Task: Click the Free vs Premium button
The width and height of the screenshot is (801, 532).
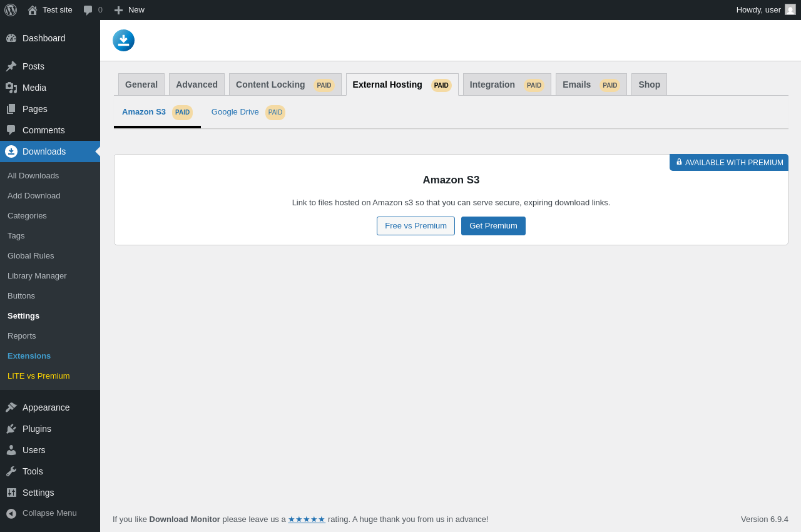Action: pyautogui.click(x=416, y=226)
